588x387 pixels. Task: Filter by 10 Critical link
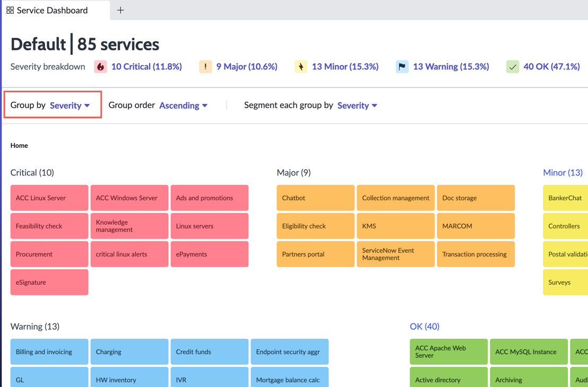[x=146, y=67]
